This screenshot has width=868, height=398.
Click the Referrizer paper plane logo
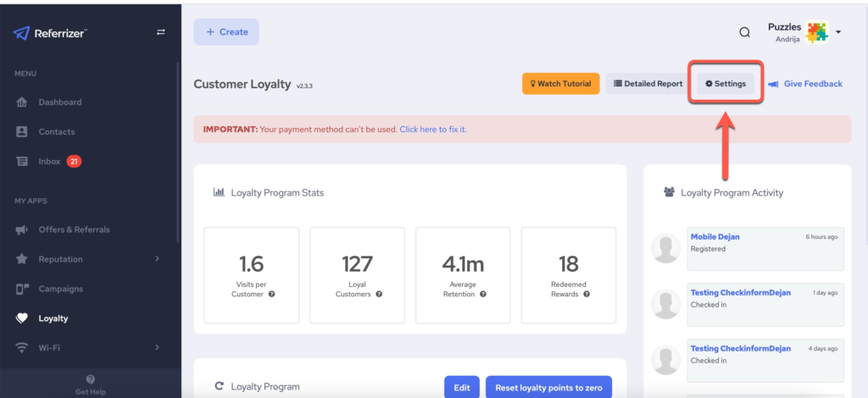point(21,33)
